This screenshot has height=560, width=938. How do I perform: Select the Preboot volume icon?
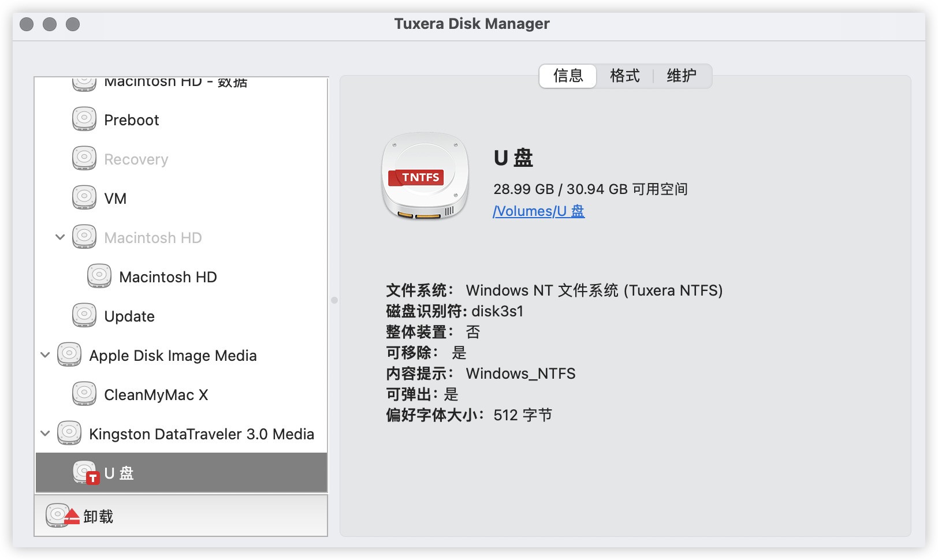pos(84,120)
